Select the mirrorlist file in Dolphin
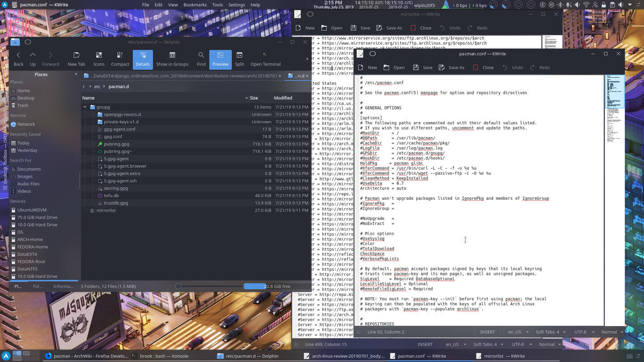The image size is (644, 362). [x=106, y=210]
